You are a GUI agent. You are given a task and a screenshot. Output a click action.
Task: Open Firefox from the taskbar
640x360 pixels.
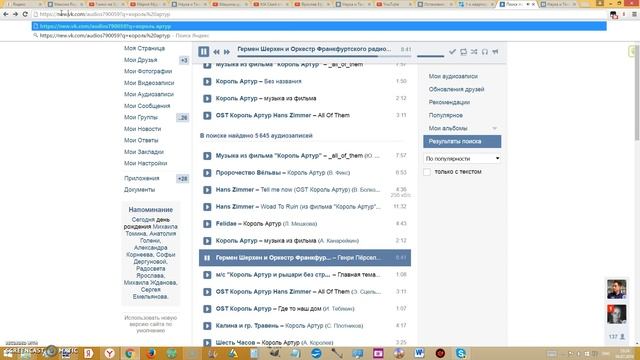[x=151, y=353]
